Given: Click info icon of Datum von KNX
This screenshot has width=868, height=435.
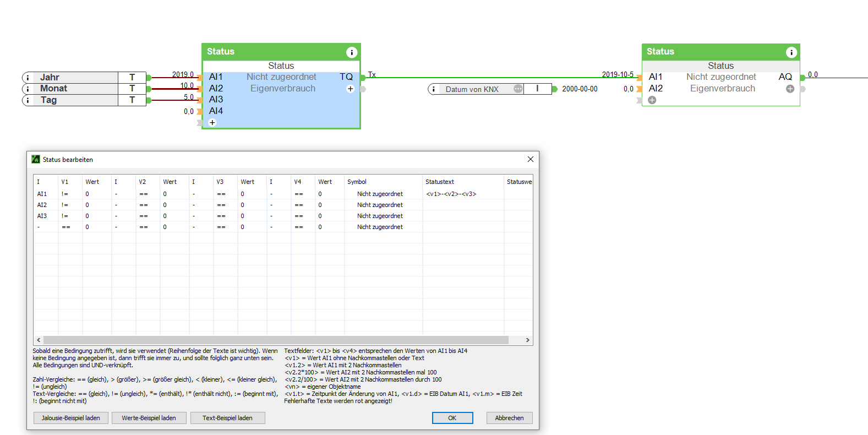Looking at the screenshot, I should (x=434, y=89).
